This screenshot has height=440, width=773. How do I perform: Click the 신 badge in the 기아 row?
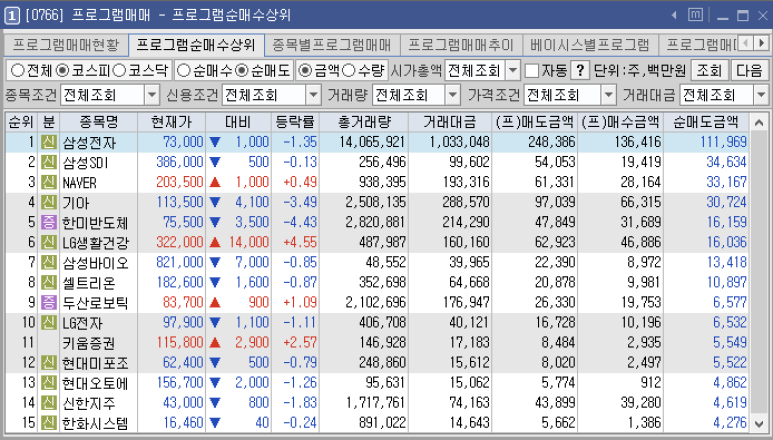(48, 202)
